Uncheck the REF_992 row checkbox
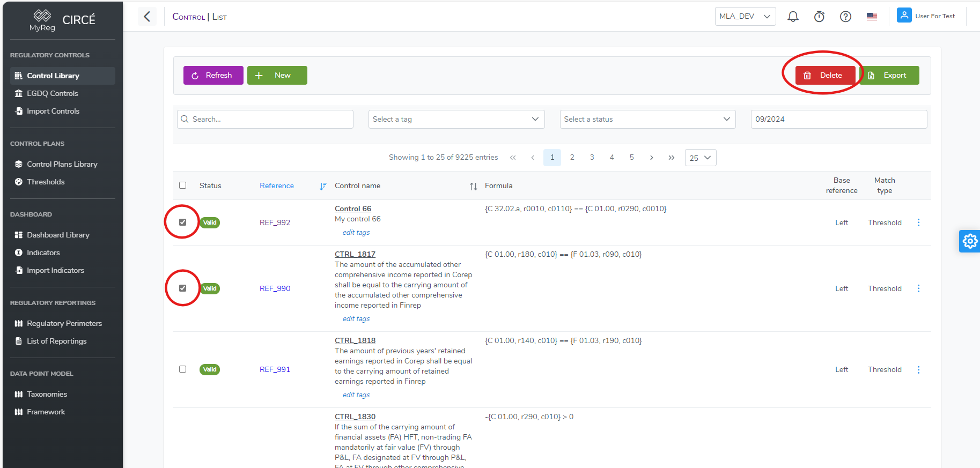 point(183,222)
